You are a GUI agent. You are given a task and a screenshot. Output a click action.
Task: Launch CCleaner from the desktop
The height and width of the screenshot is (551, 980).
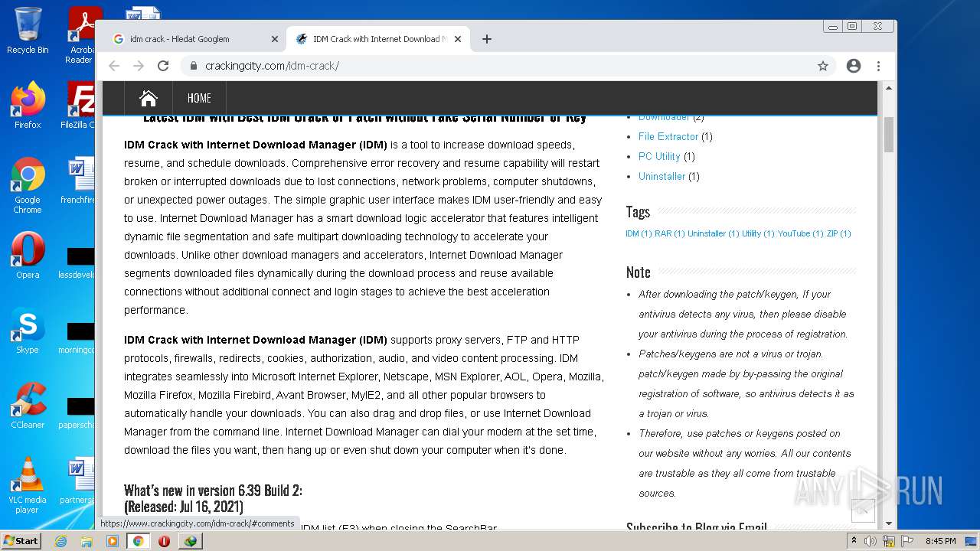[x=28, y=406]
